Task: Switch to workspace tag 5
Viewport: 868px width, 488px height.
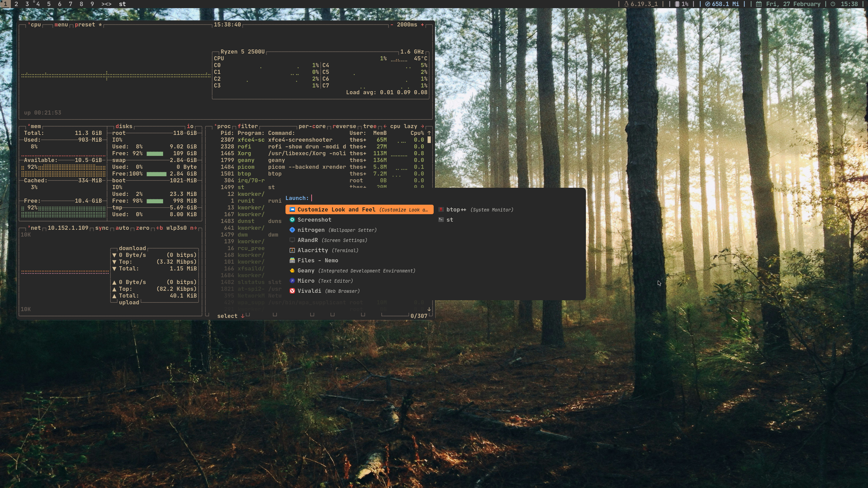Action: [49, 4]
